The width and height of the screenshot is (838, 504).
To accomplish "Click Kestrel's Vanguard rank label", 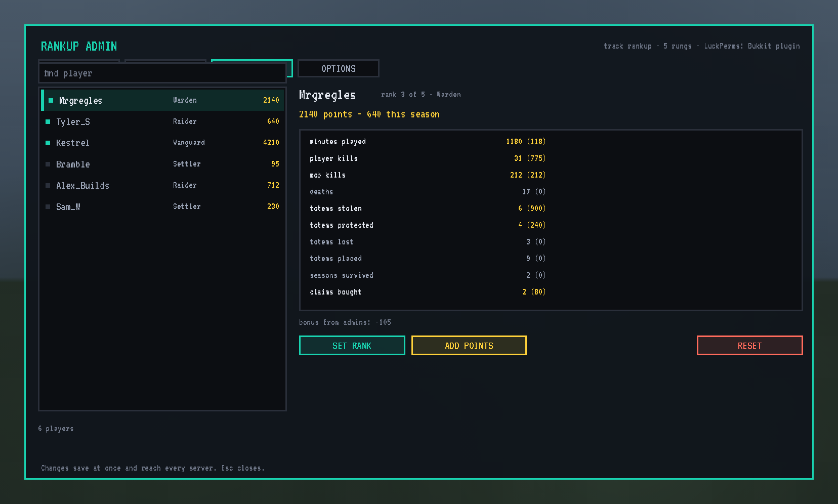I will (x=189, y=143).
